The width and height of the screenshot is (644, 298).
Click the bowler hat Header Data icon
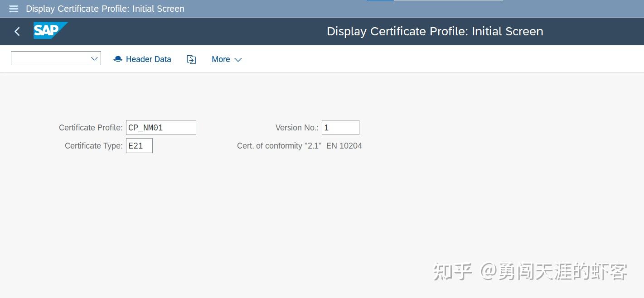[x=117, y=59]
